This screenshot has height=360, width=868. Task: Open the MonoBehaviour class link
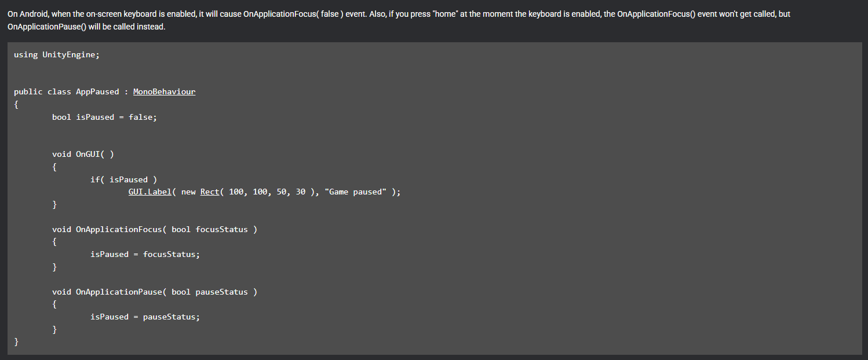coord(165,92)
